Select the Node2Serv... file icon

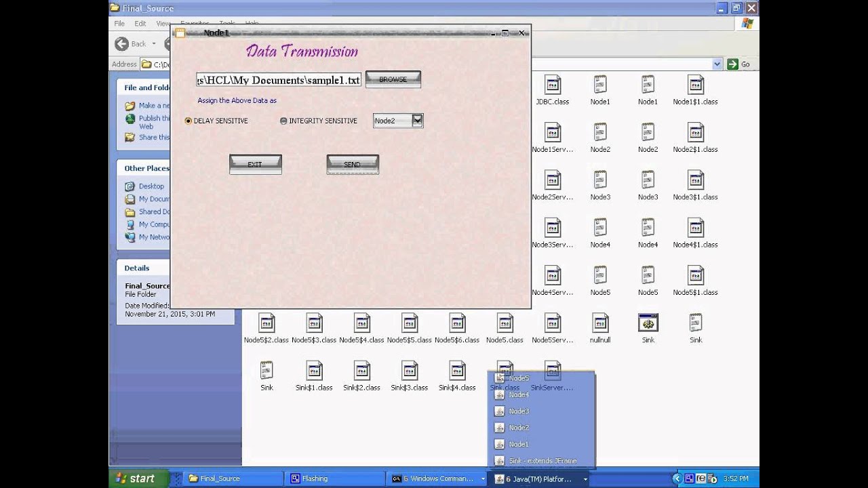pos(553,180)
